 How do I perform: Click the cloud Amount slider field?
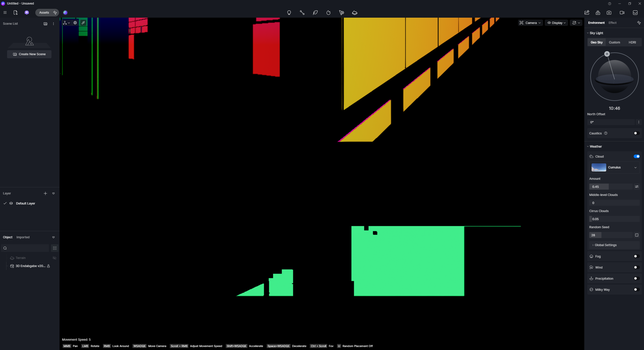(x=610, y=187)
